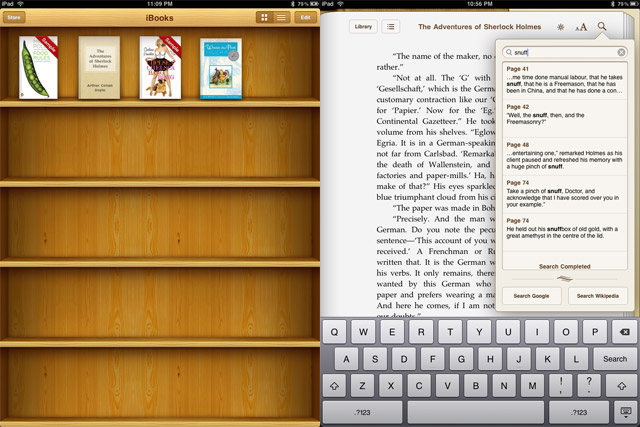Tap the question mark and period key
Image resolution: width=640 pixels, height=427 pixels.
coord(589,385)
